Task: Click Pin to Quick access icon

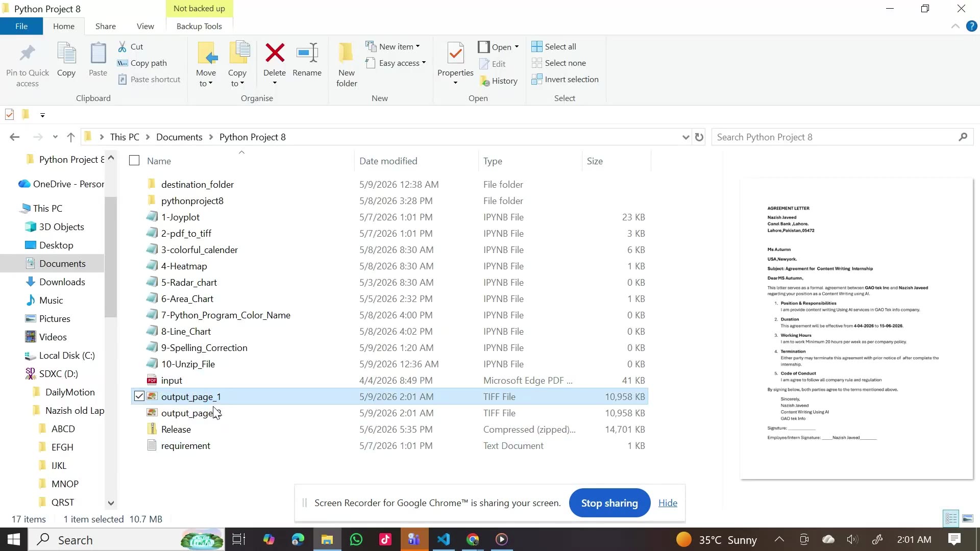Action: pos(28,54)
